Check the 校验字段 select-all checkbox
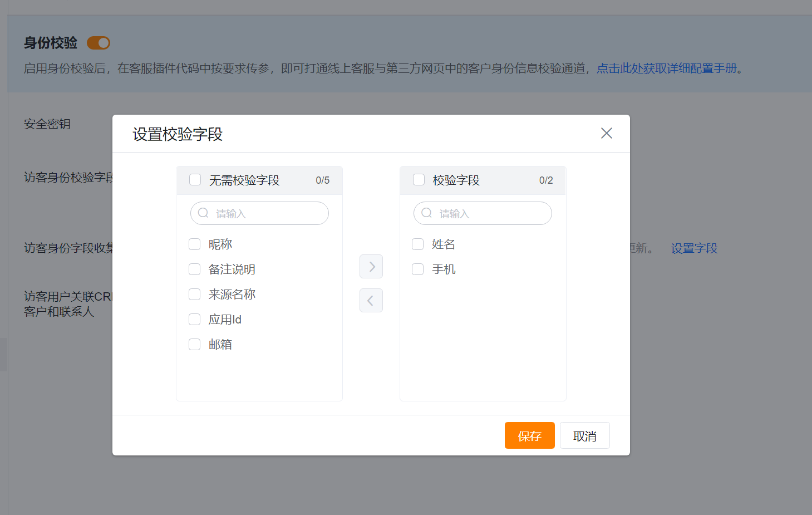 click(419, 180)
